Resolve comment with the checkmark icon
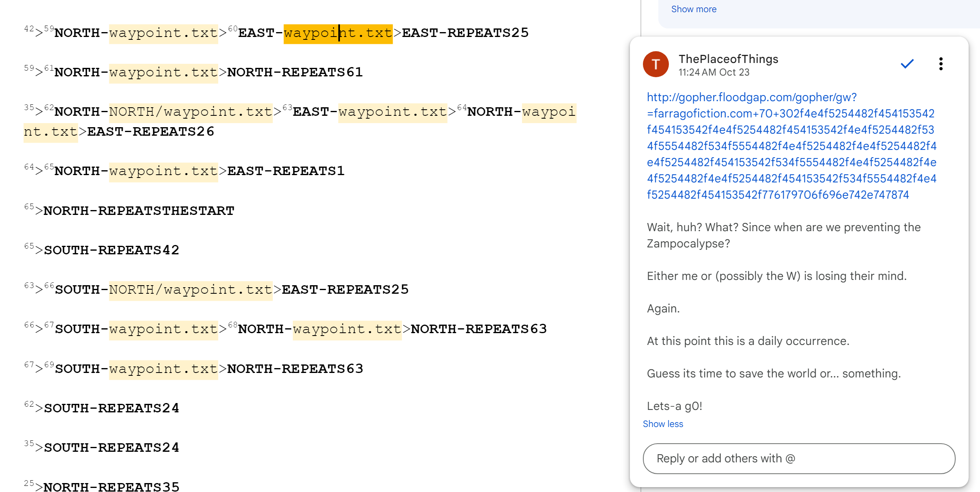The width and height of the screenshot is (980, 492). [907, 64]
